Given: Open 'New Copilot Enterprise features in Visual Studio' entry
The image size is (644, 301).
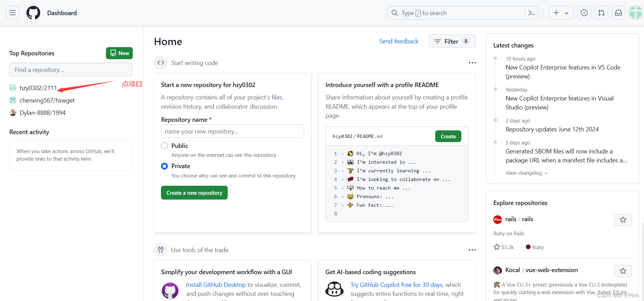Looking at the screenshot, I should coord(559,103).
